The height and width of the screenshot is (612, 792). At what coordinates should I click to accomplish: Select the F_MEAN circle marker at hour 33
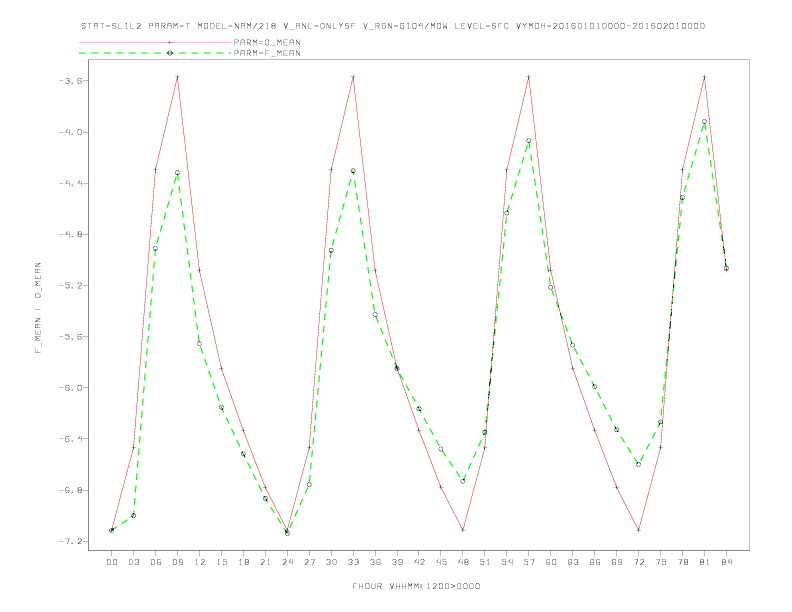[x=353, y=171]
